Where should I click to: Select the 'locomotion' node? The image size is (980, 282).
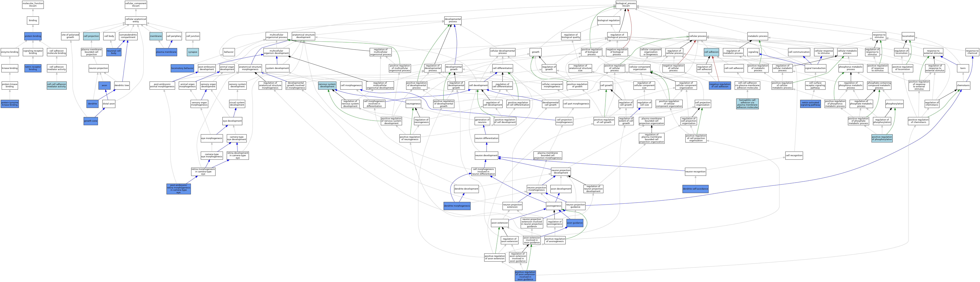[x=908, y=36]
